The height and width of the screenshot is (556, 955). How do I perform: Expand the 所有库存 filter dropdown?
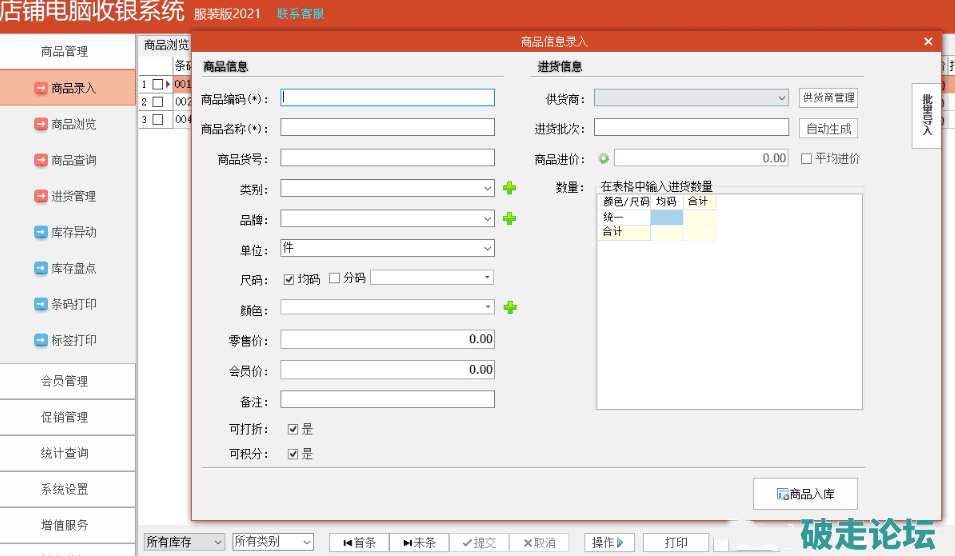[x=217, y=542]
